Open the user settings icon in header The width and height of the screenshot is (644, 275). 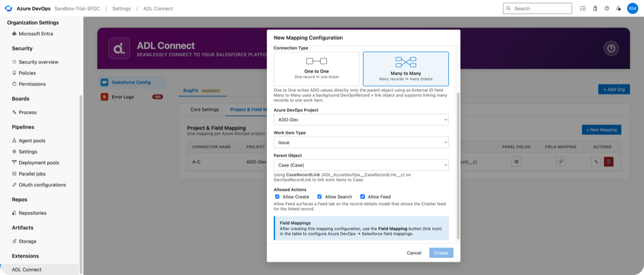click(x=619, y=9)
